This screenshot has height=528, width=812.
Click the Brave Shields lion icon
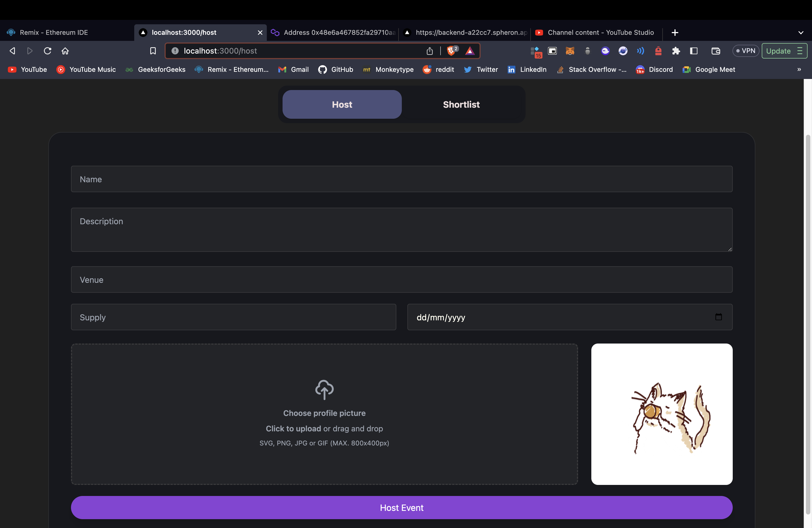(x=451, y=51)
